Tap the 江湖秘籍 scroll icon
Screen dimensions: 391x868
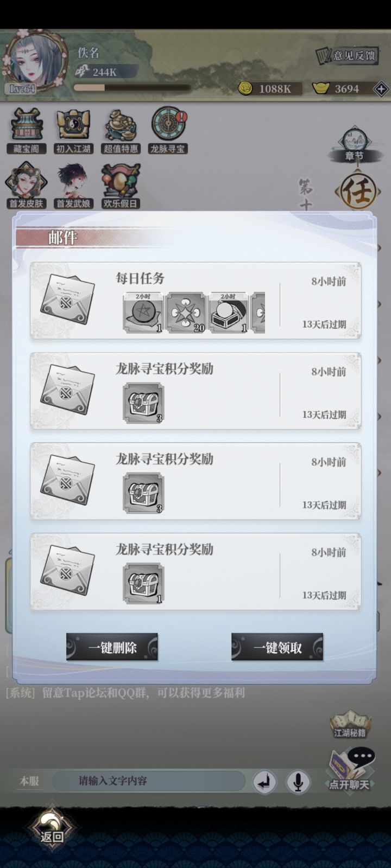pyautogui.click(x=350, y=724)
